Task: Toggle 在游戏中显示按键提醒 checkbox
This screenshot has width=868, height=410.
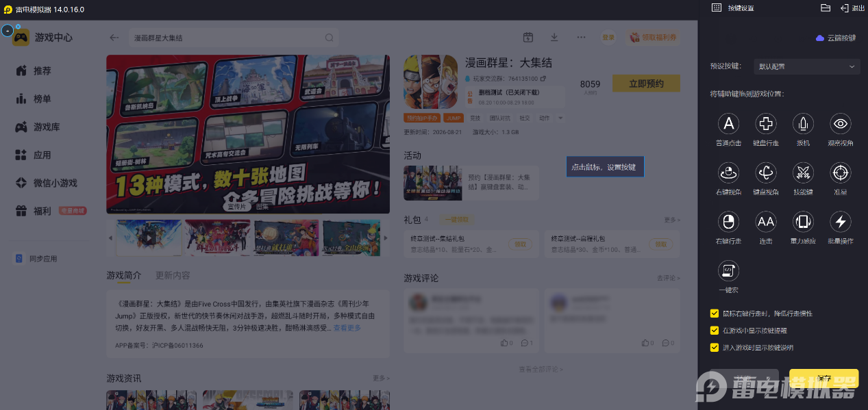Action: coord(715,330)
